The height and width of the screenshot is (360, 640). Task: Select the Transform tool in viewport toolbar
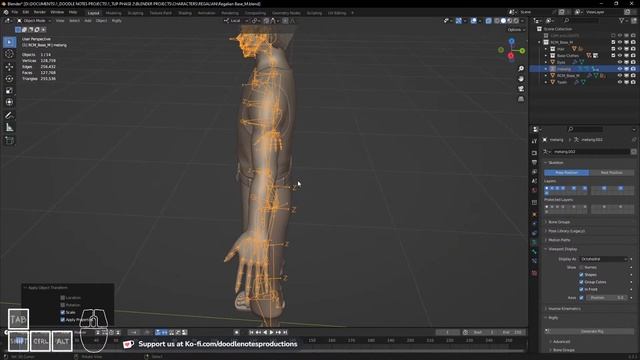pyautogui.click(x=9, y=102)
